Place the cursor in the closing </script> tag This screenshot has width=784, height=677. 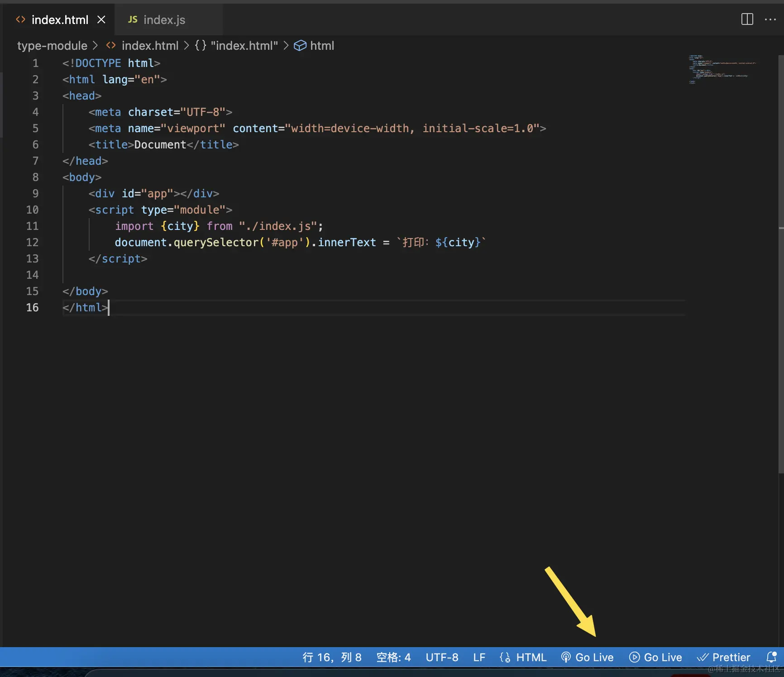[x=118, y=258]
